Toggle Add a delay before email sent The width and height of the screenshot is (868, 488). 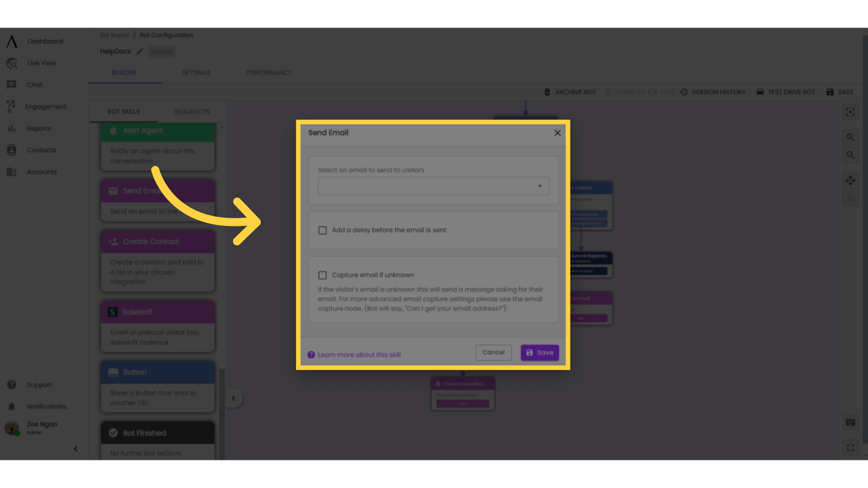pos(322,230)
